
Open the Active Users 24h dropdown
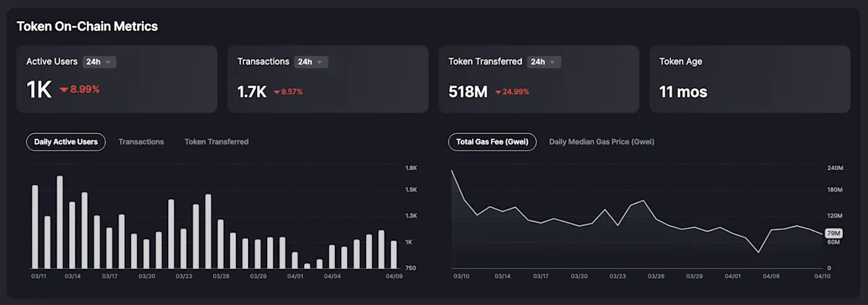tap(100, 62)
